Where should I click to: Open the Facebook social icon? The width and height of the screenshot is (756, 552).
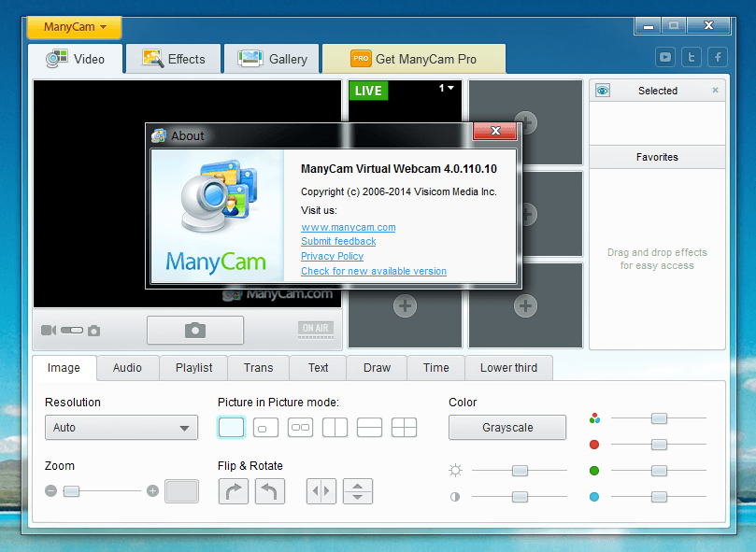pos(718,57)
